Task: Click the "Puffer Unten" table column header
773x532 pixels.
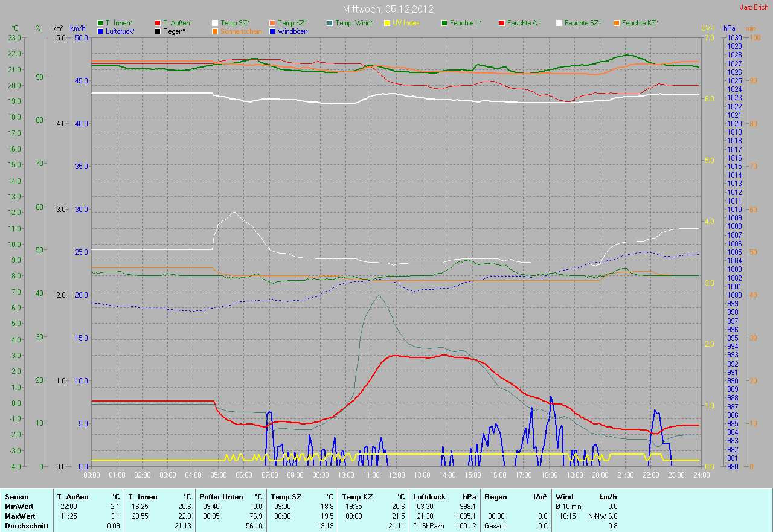Action: (222, 497)
